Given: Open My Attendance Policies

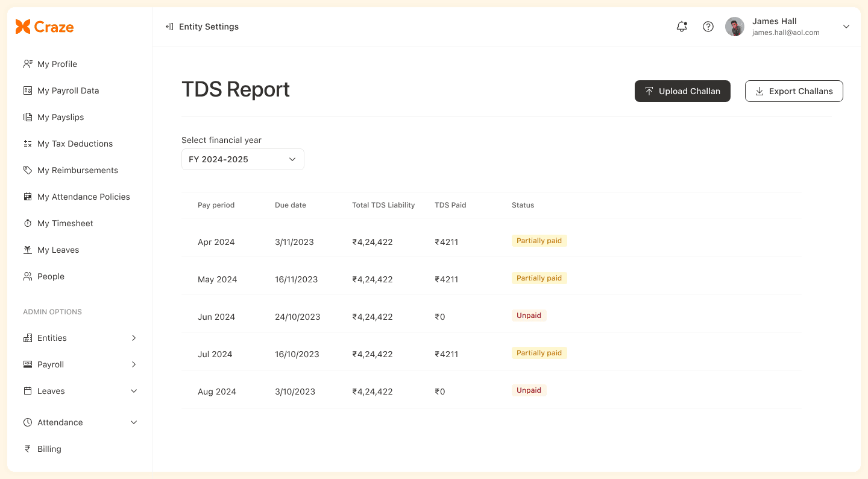Looking at the screenshot, I should 83,197.
